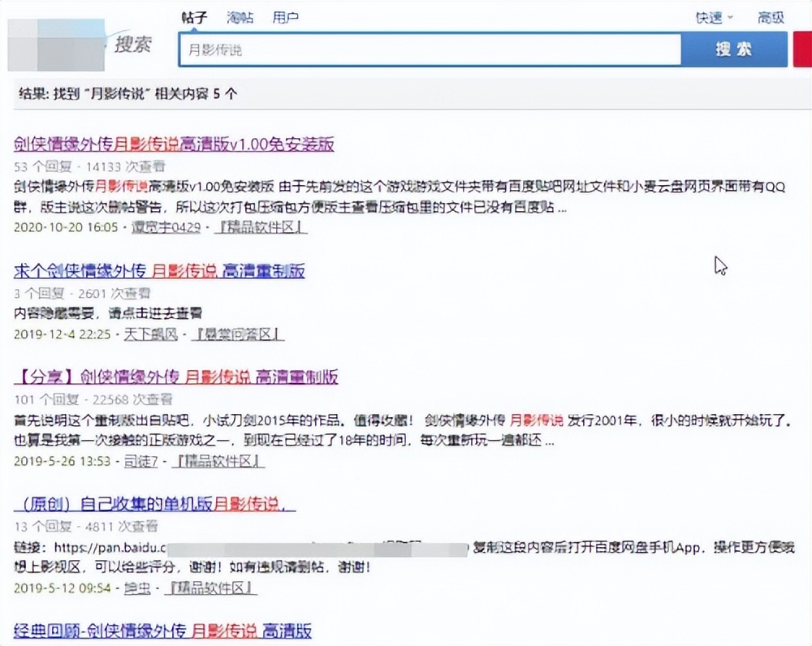Click the red button right of 搜索
812x646 pixels.
802,49
